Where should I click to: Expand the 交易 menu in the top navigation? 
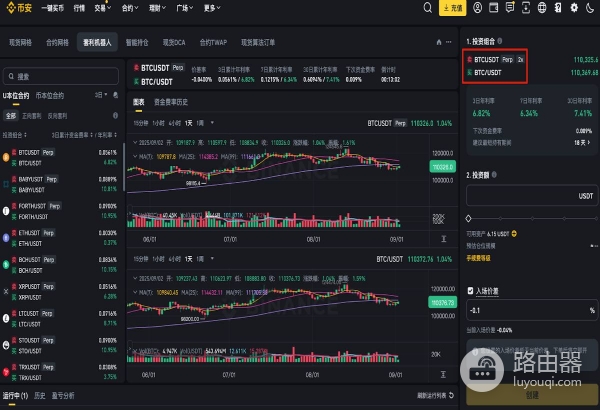103,8
